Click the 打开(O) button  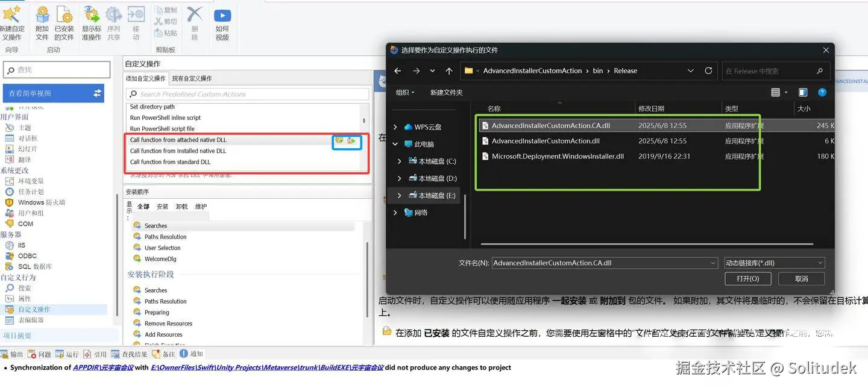747,278
